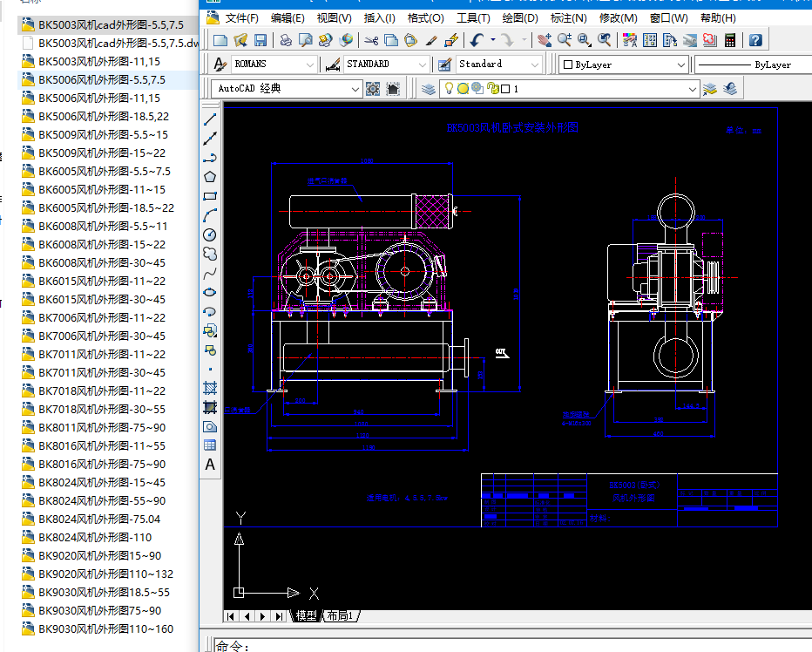Choose the Circle drawing tool
812x652 pixels.
tap(210, 234)
